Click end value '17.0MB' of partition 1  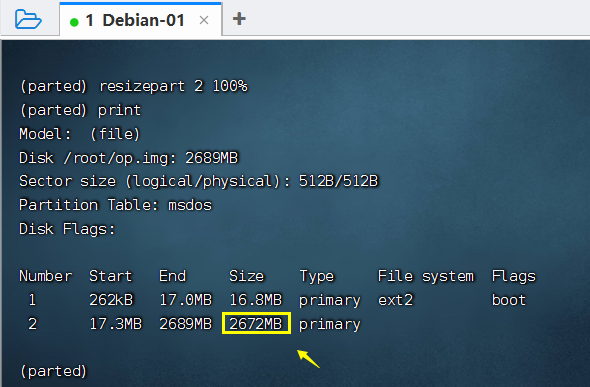pyautogui.click(x=186, y=300)
